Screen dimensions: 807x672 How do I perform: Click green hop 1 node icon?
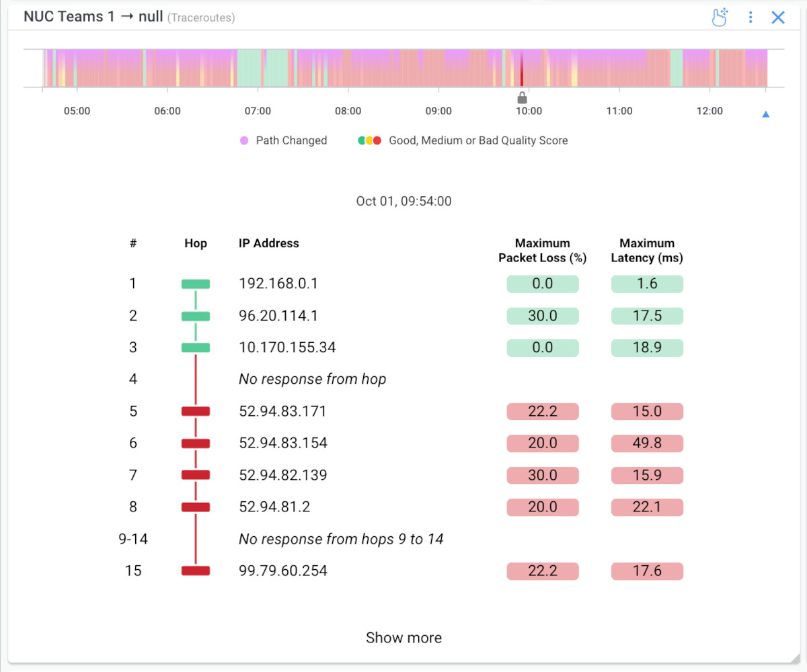tap(196, 284)
